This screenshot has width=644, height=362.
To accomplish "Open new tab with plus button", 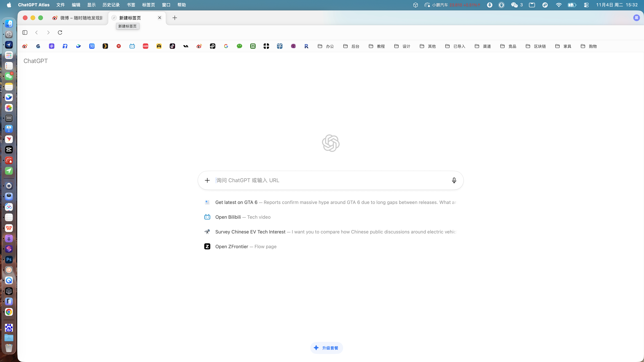I will pos(175,18).
